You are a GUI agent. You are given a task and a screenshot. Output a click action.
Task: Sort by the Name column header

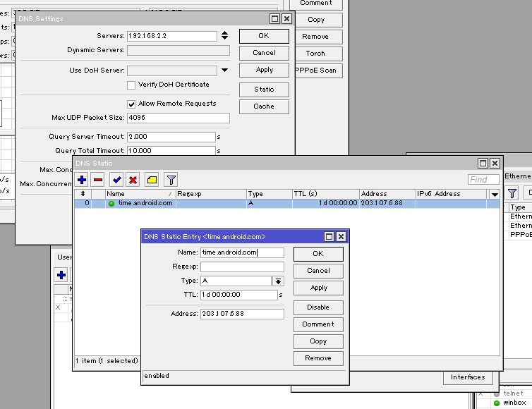click(x=139, y=194)
